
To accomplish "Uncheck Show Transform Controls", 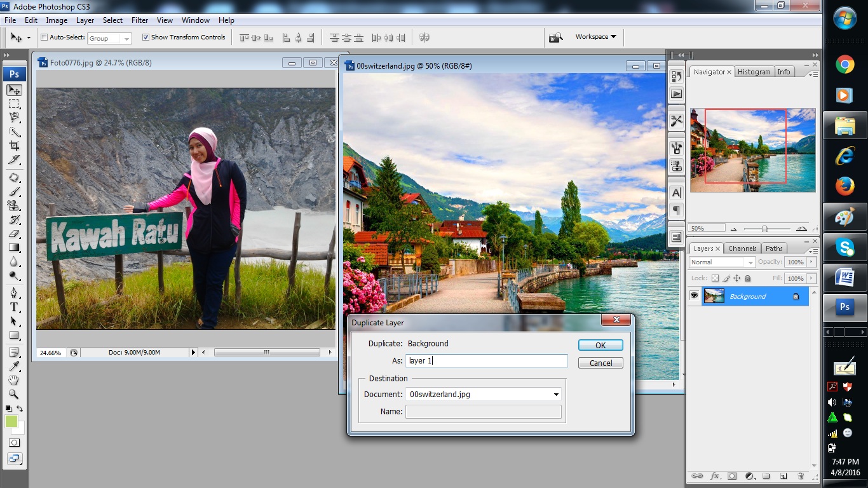I will pyautogui.click(x=146, y=37).
